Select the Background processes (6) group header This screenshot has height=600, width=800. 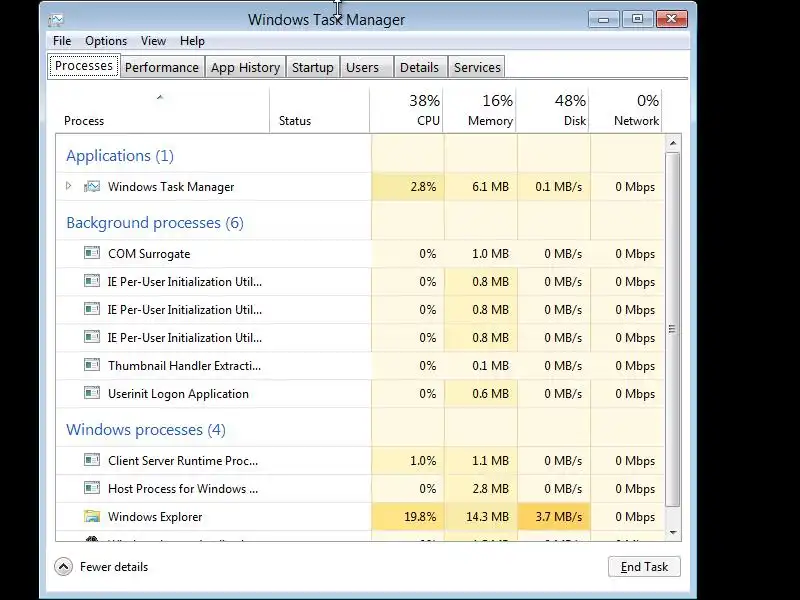[x=155, y=222]
